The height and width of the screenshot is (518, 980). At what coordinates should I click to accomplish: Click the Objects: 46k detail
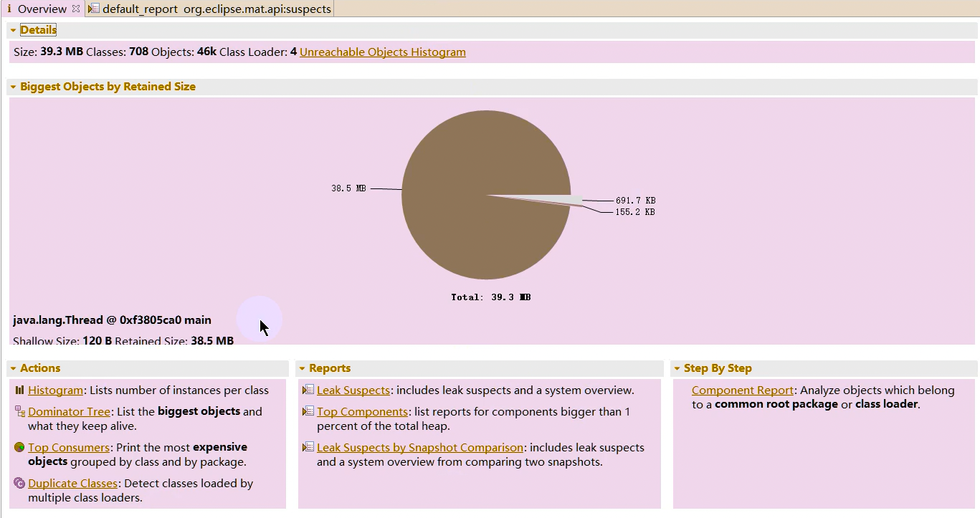pos(184,52)
